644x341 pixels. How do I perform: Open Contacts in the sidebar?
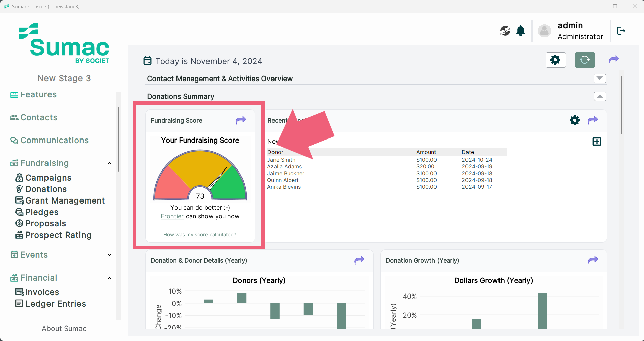point(34,118)
